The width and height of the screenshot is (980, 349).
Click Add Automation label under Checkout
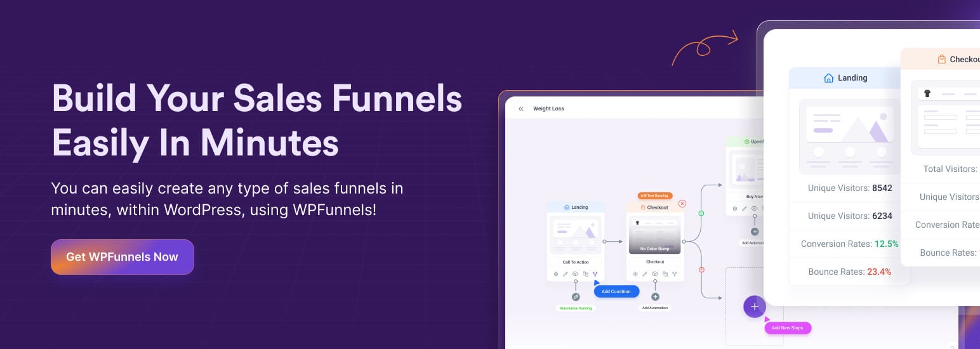pyautogui.click(x=655, y=308)
